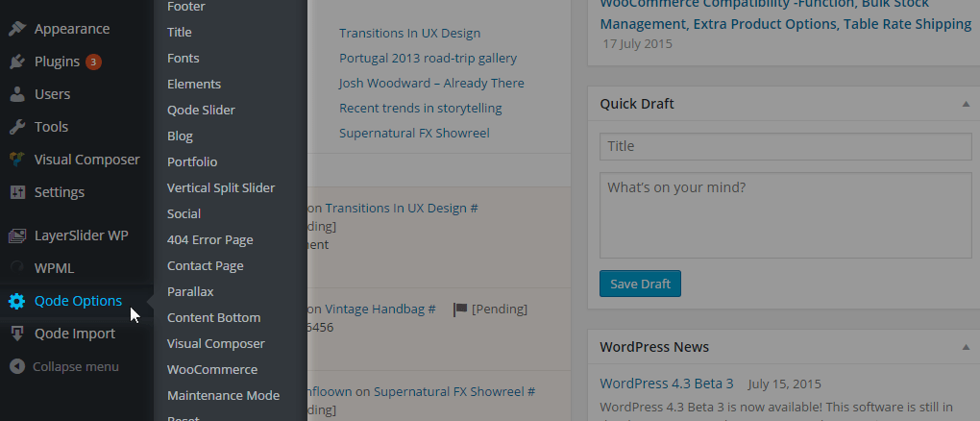Click the Plugins plug icon

(17, 62)
